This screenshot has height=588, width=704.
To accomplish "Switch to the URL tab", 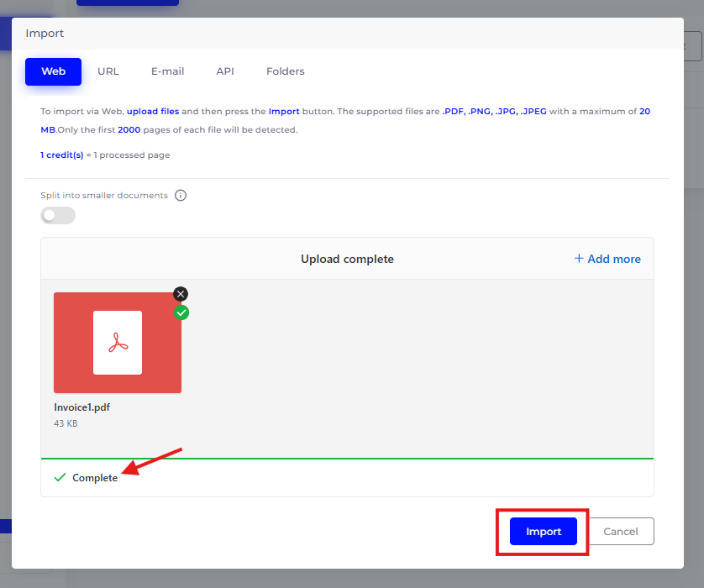I will pos(108,71).
